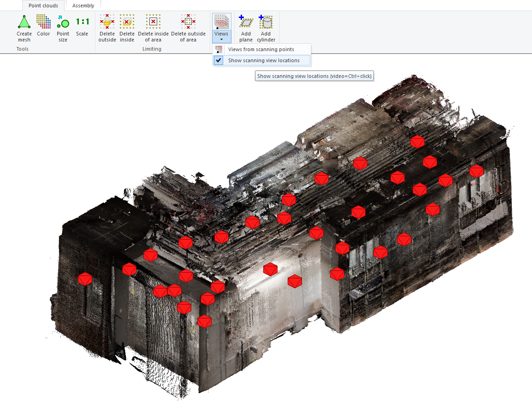
Task: Click the checkmark beside Show scanning view locations
Action: [x=219, y=60]
